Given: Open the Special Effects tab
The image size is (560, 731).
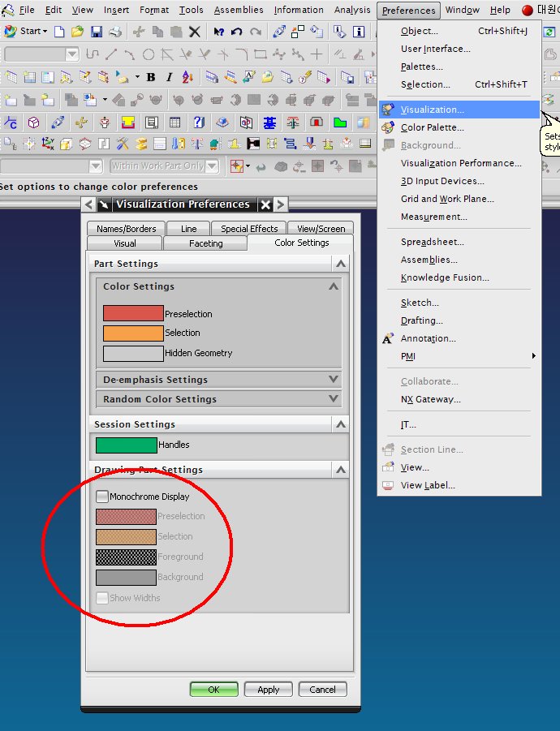Looking at the screenshot, I should (249, 229).
